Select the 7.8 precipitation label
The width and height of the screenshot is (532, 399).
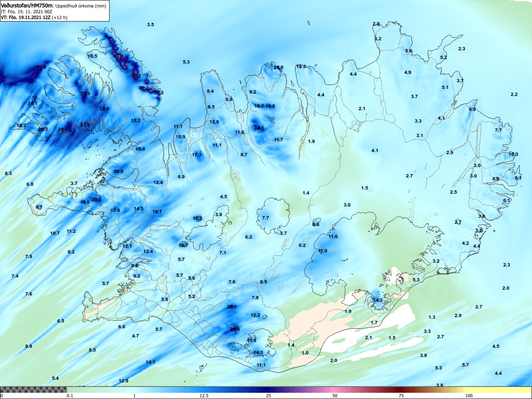(255, 298)
